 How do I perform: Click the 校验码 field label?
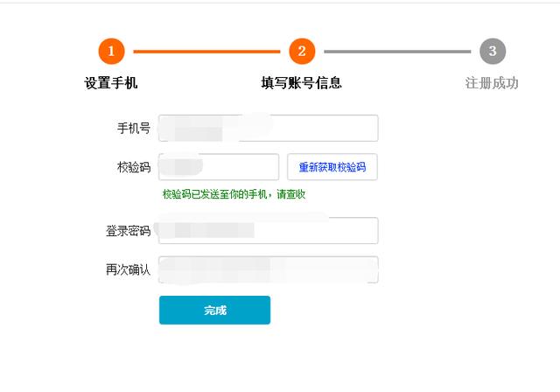click(x=134, y=167)
